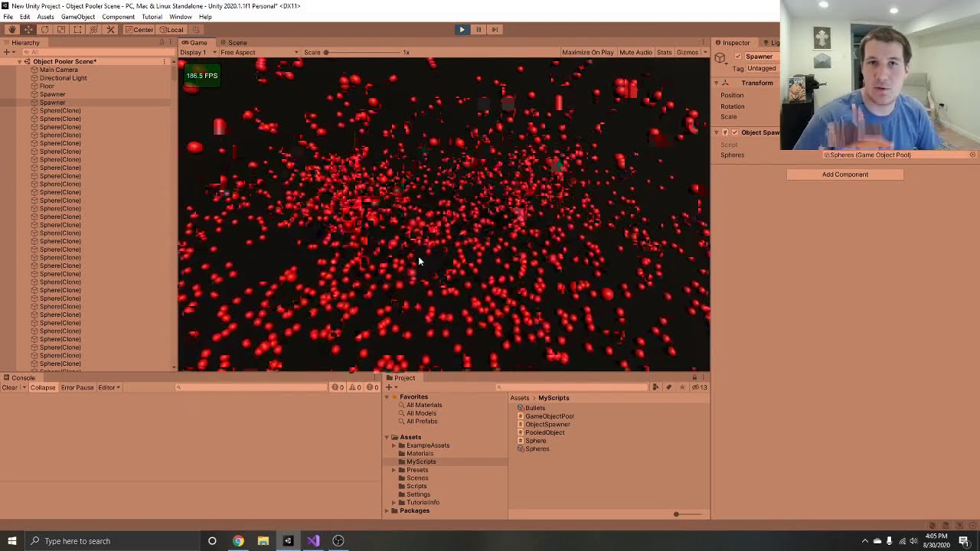Toggle Spawner active checkbox in Inspector
Screen dimensions: 980x551
(x=738, y=57)
